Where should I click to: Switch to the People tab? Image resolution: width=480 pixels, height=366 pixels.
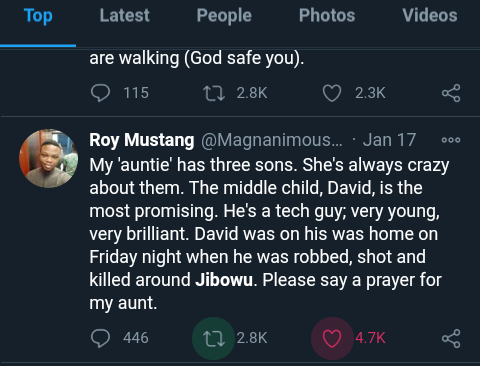click(224, 16)
